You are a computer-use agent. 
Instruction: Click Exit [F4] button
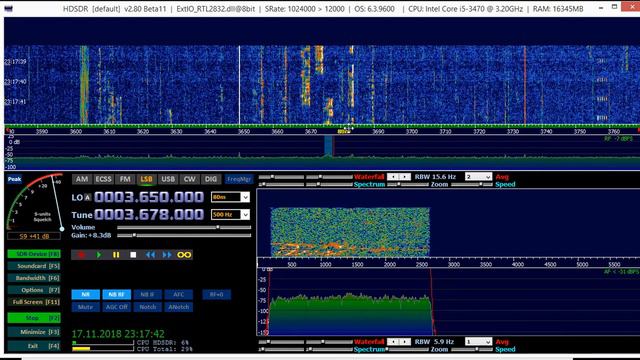pyautogui.click(x=34, y=346)
